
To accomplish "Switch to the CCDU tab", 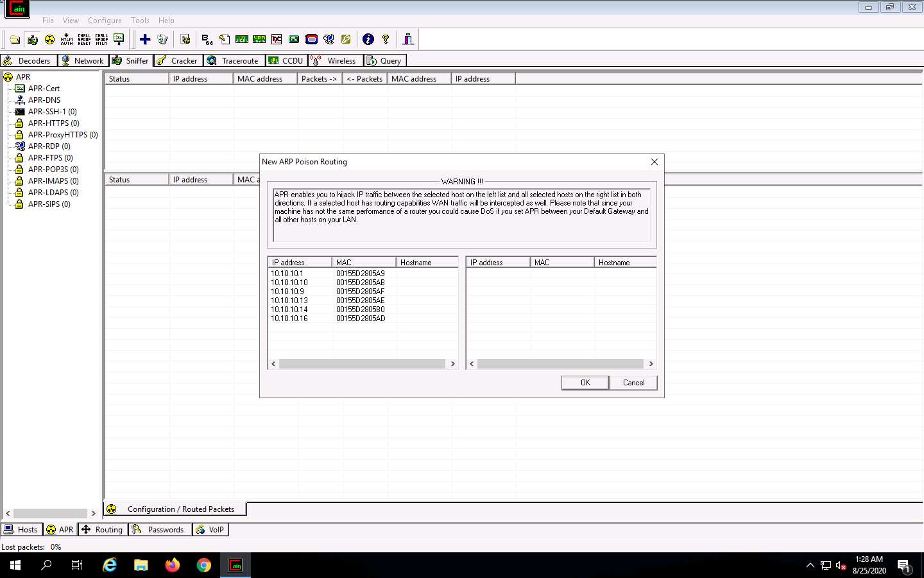I will pos(286,60).
